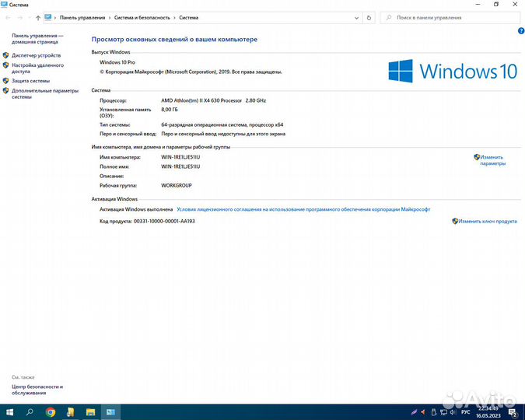Launch Google Chrome from taskbar
This screenshot has height=420, width=525.
pos(51,412)
